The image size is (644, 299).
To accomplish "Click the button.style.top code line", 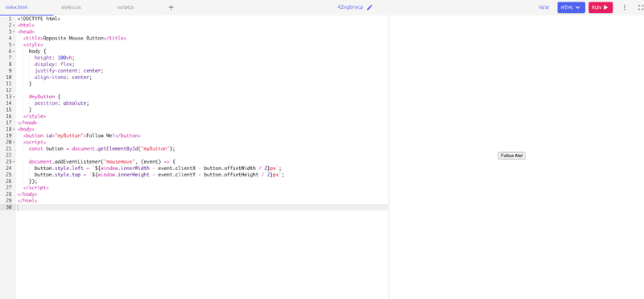I will coord(159,175).
